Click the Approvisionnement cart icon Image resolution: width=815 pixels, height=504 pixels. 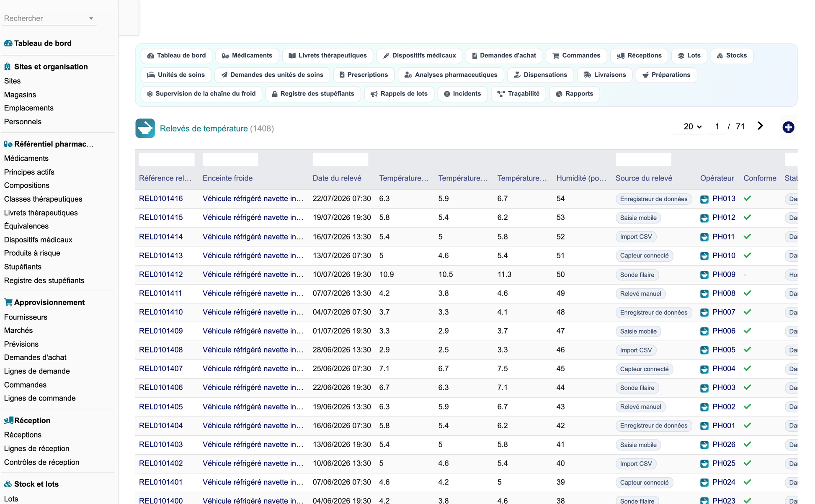8,302
